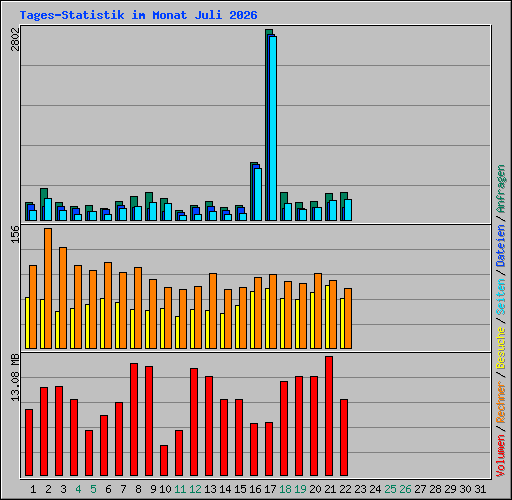Click the 'Anfragen' legend label

(x=500, y=189)
